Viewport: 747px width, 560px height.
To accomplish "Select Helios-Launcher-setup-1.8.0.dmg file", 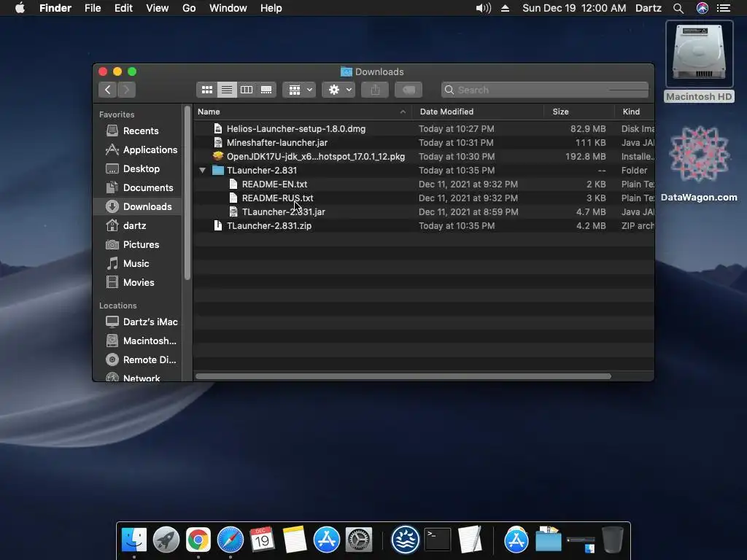I will [x=424, y=128].
